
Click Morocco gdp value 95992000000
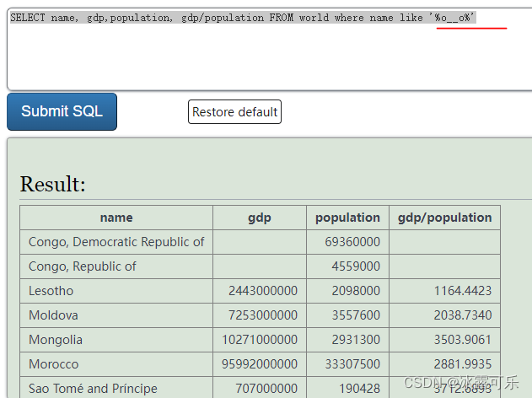(x=260, y=364)
